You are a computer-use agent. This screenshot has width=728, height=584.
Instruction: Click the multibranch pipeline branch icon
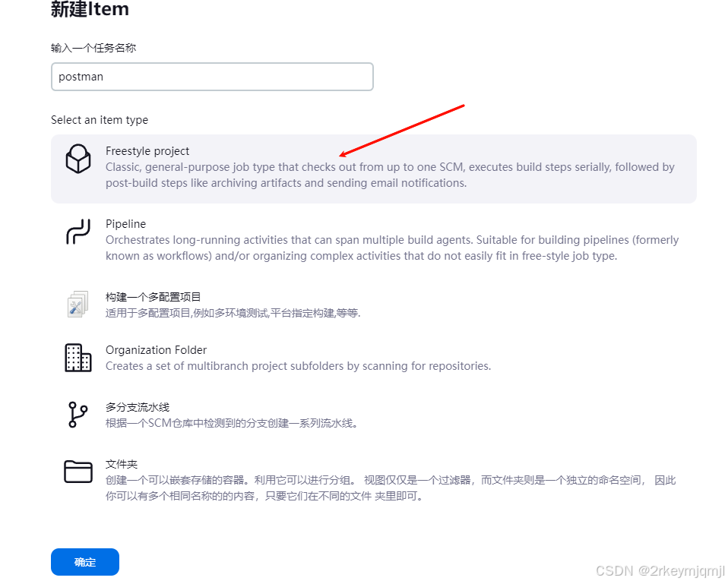pos(78,414)
